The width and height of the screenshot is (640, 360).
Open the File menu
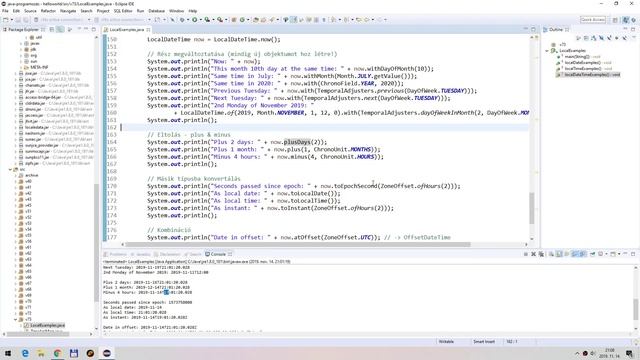[5, 11]
